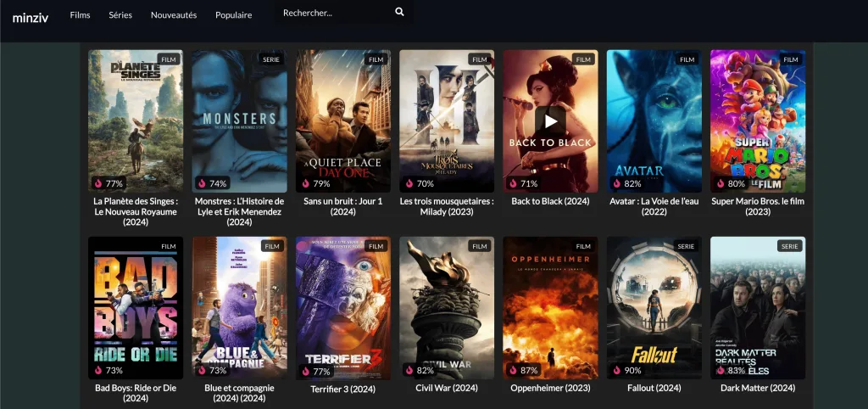Viewport: 868px width, 409px height.
Task: Click title link Terrifier 3 (2024)
Action: (x=343, y=389)
